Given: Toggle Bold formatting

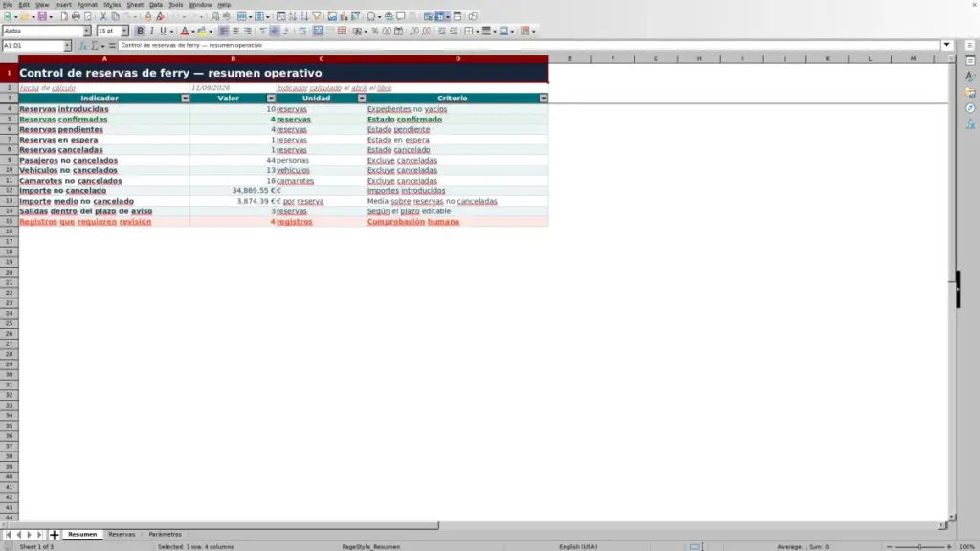Looking at the screenshot, I should (x=140, y=32).
